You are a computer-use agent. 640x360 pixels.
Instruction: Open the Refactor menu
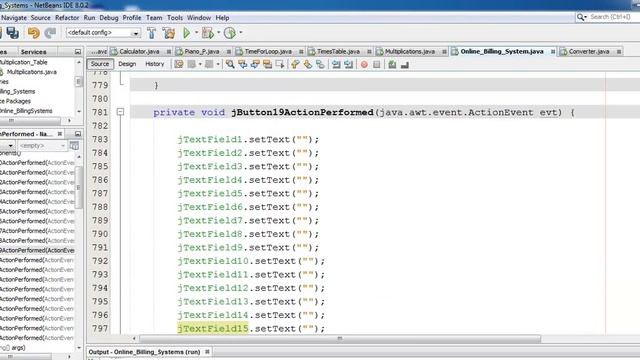(67, 18)
